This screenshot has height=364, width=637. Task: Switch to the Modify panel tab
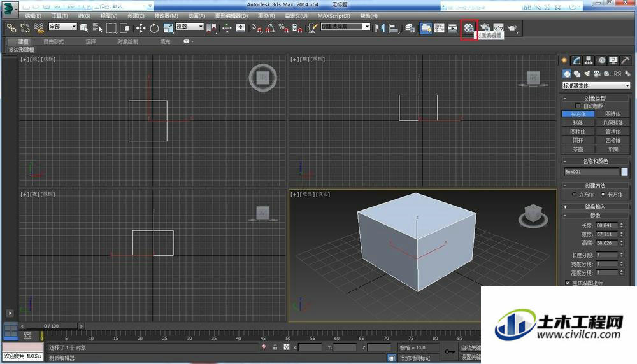click(x=576, y=60)
